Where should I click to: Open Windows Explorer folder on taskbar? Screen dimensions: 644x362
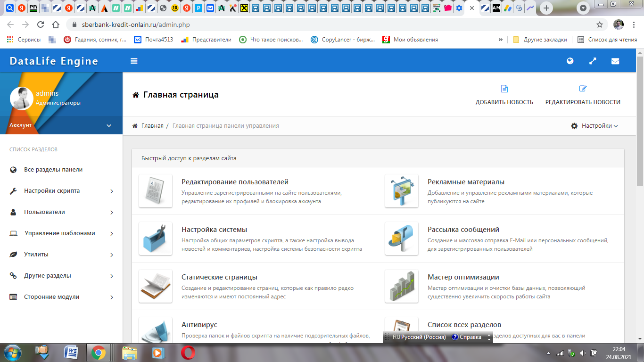[129, 353]
